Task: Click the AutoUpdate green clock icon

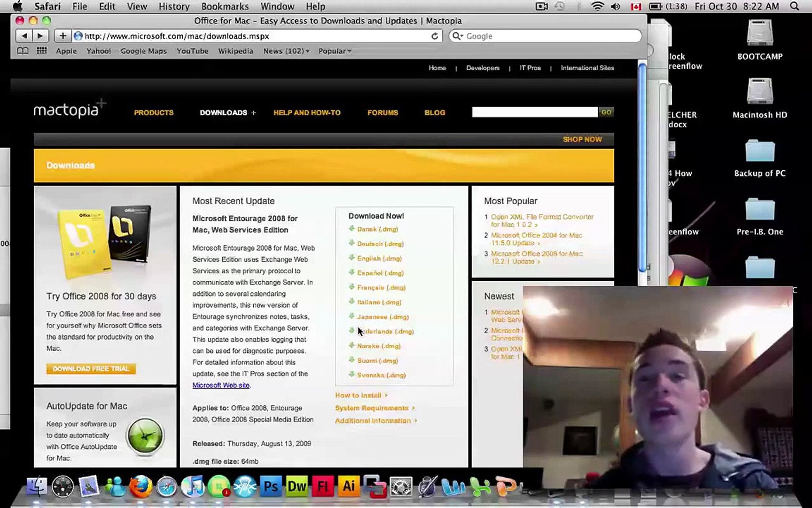Action: tap(146, 436)
